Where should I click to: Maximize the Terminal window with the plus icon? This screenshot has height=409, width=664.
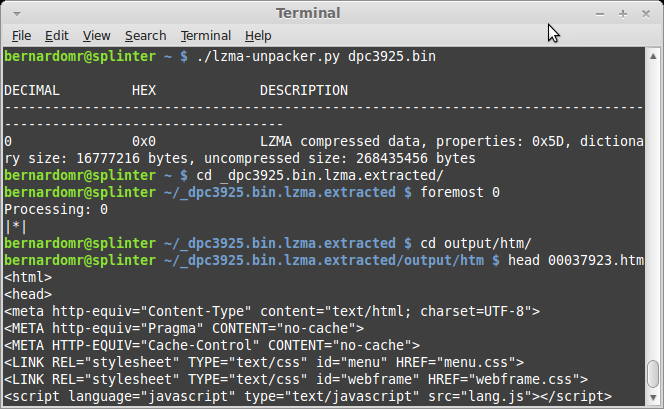622,14
